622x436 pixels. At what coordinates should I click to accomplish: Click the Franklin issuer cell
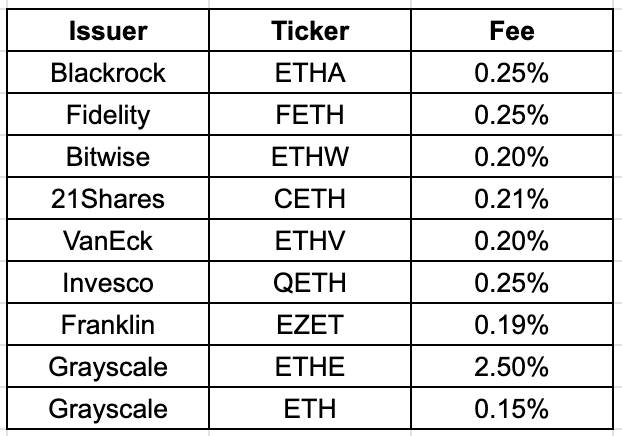click(108, 325)
